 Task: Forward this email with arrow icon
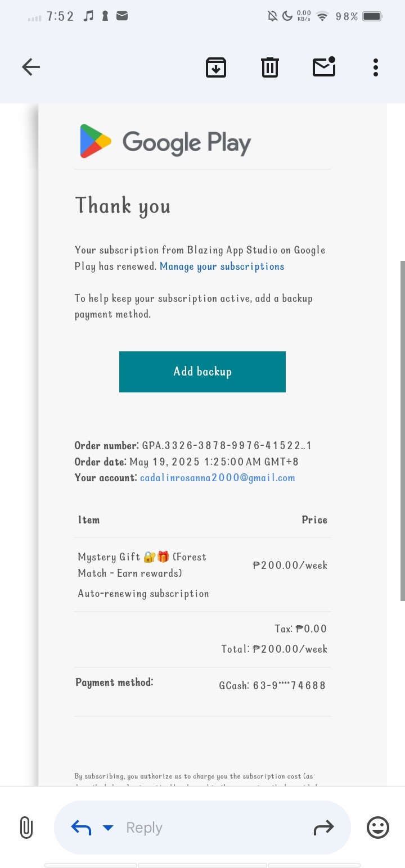pos(323,828)
